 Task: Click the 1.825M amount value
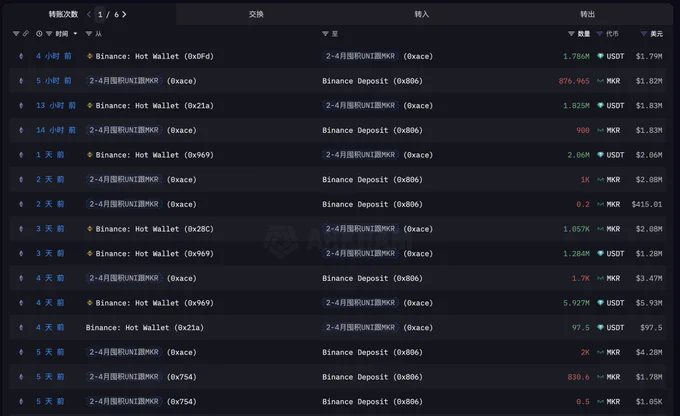click(576, 105)
